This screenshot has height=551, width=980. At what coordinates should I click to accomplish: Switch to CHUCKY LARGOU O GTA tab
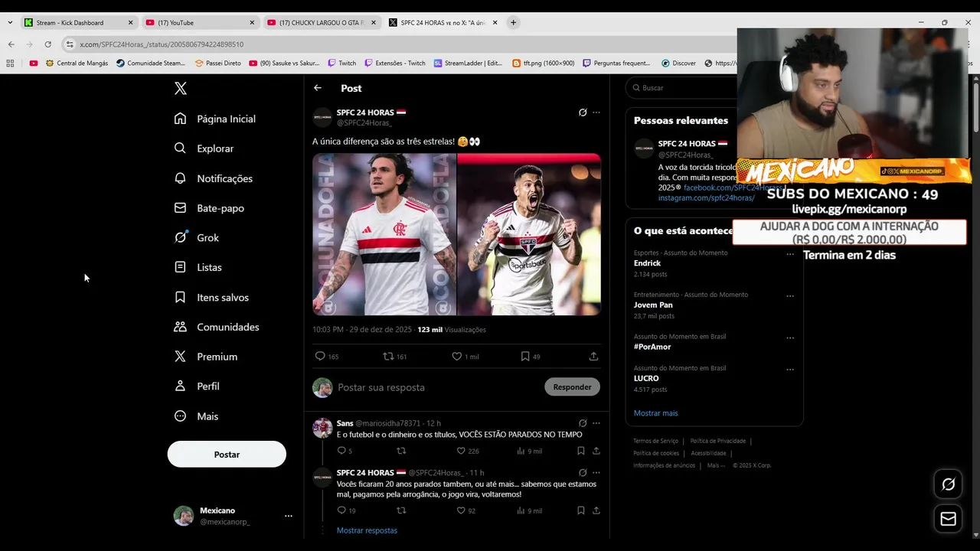[x=322, y=23]
